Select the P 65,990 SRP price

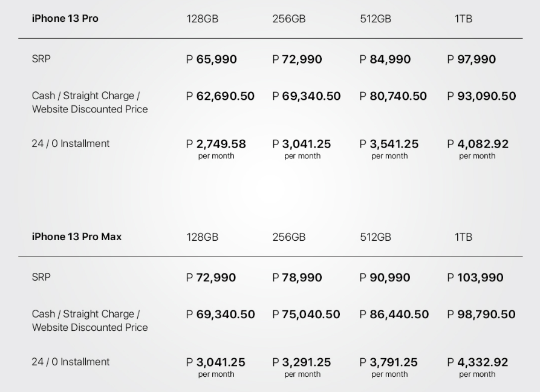(x=212, y=59)
